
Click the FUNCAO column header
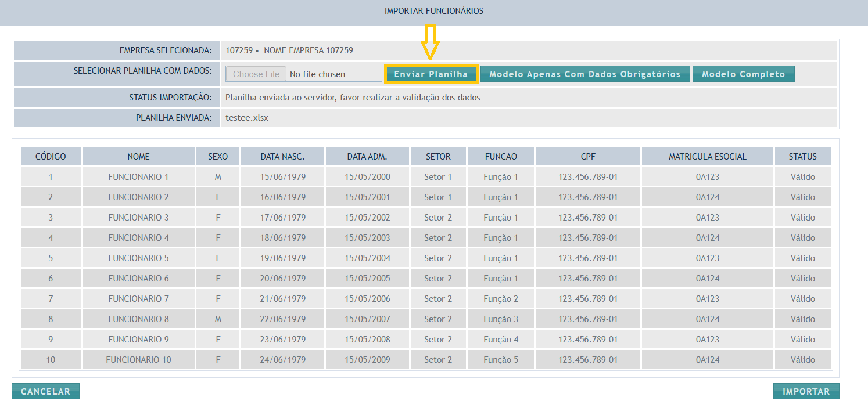(x=501, y=156)
